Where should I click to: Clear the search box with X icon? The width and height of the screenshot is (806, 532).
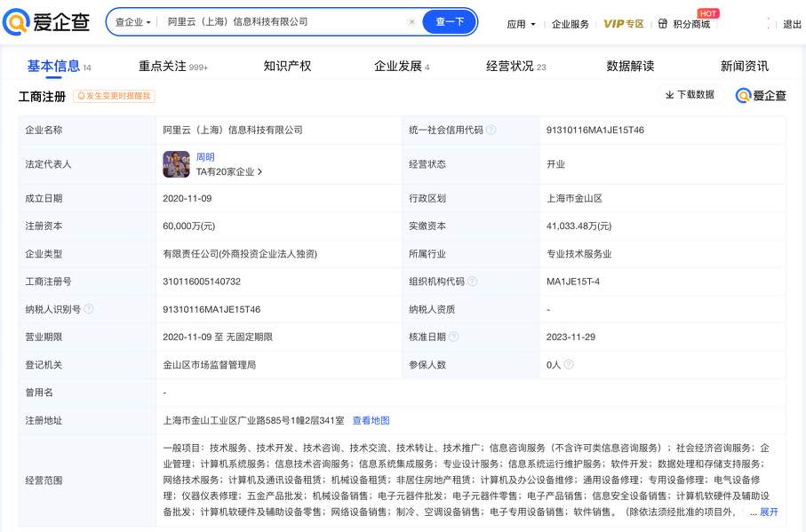click(x=411, y=22)
